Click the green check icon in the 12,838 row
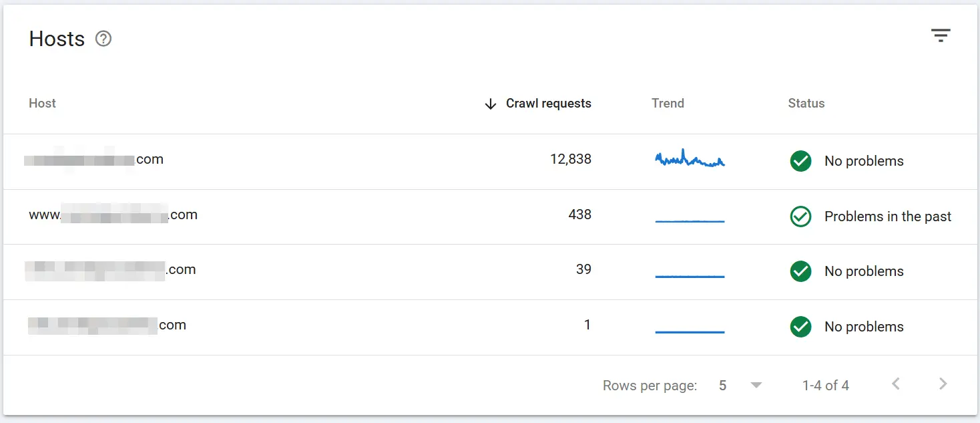Image resolution: width=980 pixels, height=423 pixels. 800,161
